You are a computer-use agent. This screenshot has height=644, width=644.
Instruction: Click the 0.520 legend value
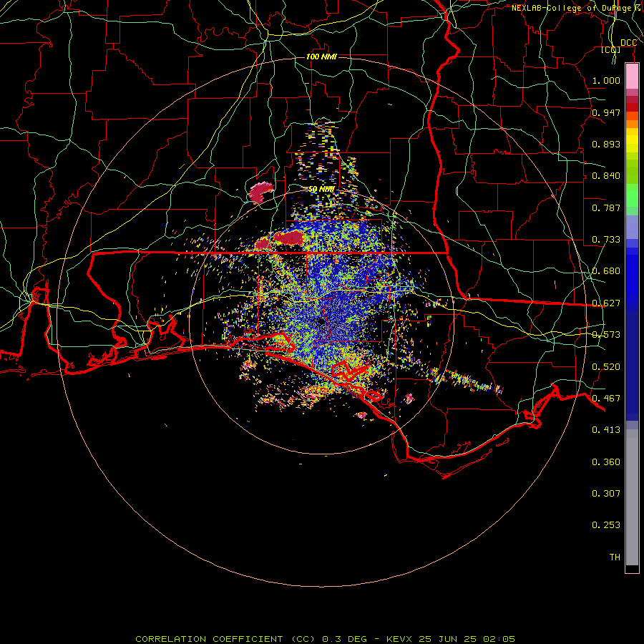tap(606, 367)
